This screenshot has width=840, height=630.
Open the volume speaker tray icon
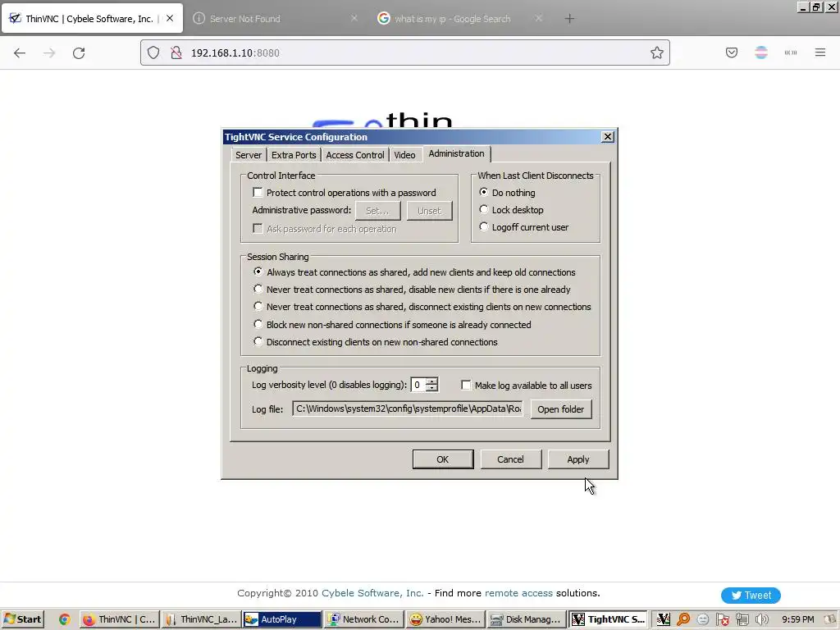[761, 619]
